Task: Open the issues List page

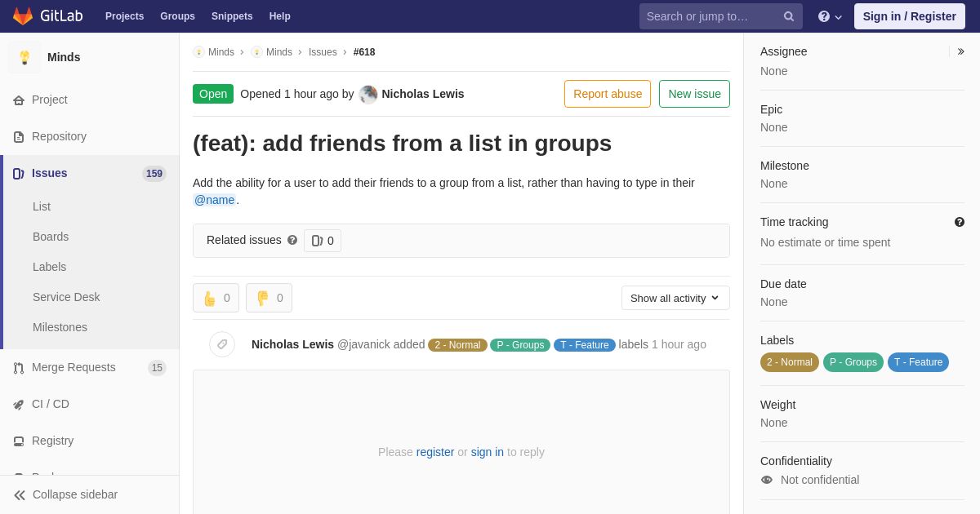Action: tap(42, 206)
